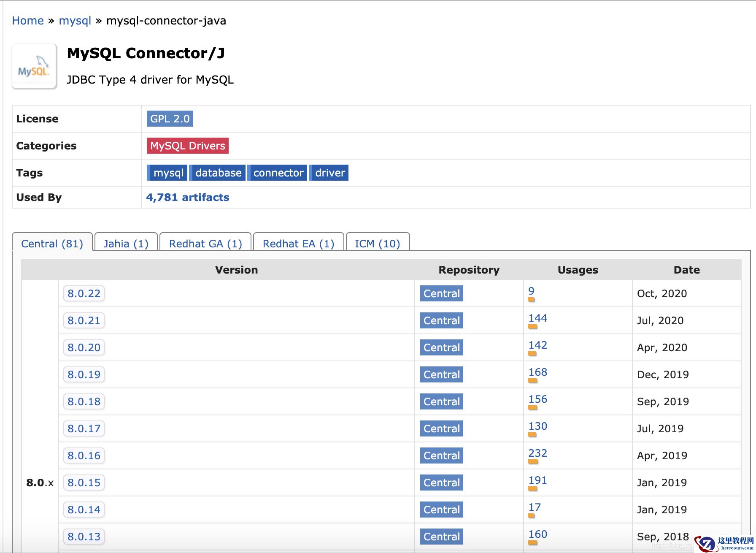Screen dimensions: 756x553
Task: Click Central repository badge for 8.0.21
Action: tap(442, 320)
